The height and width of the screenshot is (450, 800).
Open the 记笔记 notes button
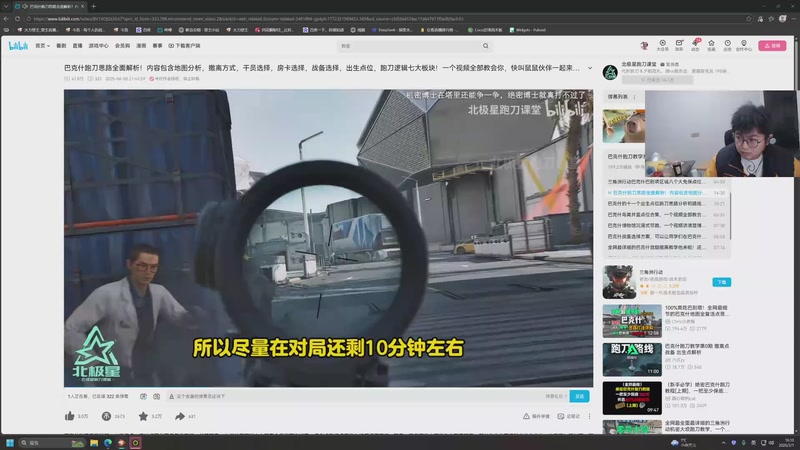568,416
